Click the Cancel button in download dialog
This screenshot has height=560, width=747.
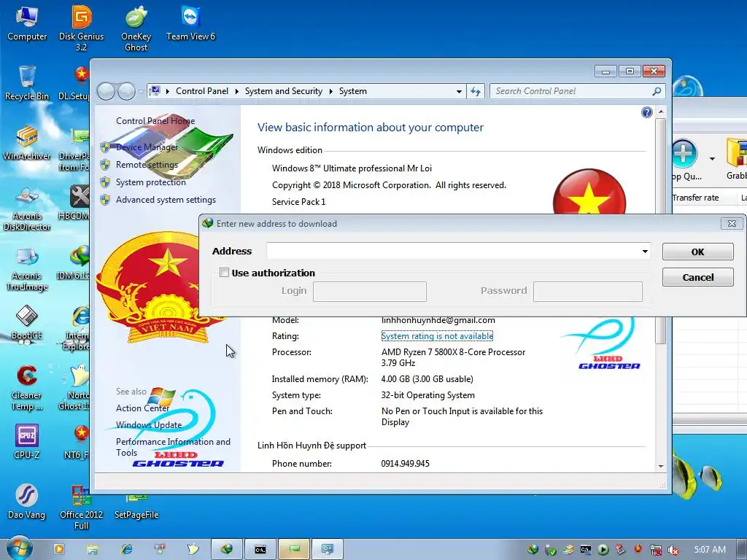click(x=698, y=277)
